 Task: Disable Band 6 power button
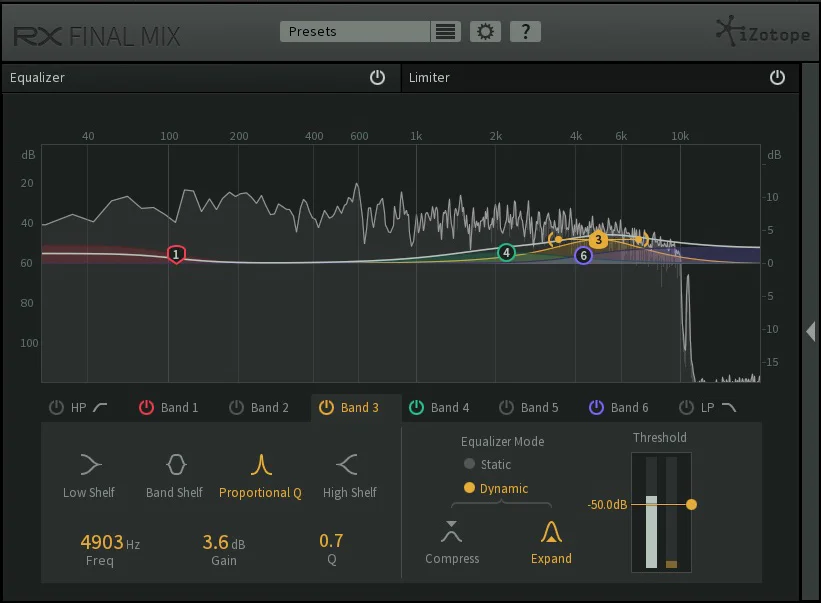596,407
